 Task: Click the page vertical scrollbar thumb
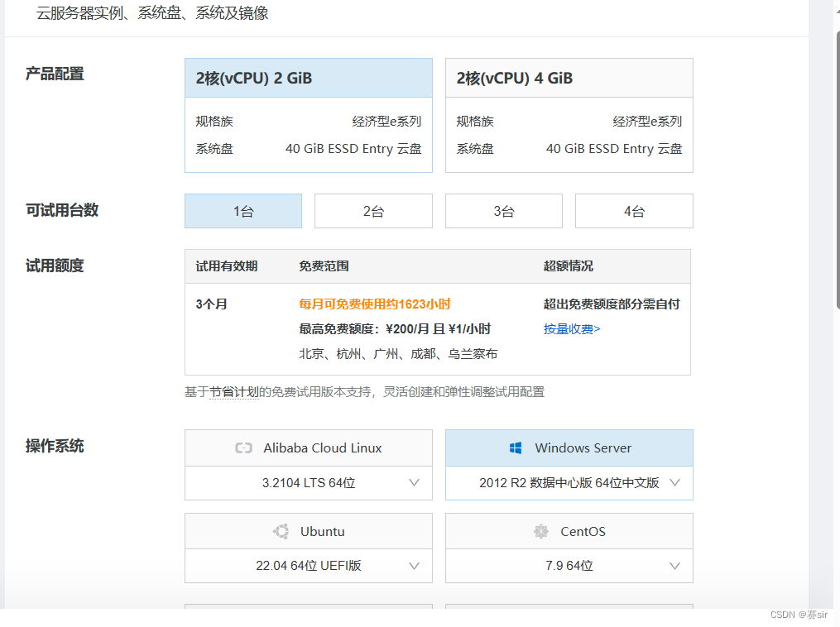838,170
